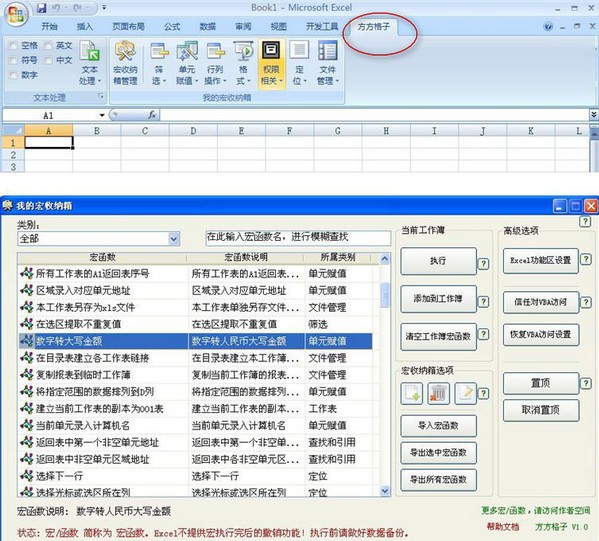Click the 导入宏函数 button

[438, 425]
